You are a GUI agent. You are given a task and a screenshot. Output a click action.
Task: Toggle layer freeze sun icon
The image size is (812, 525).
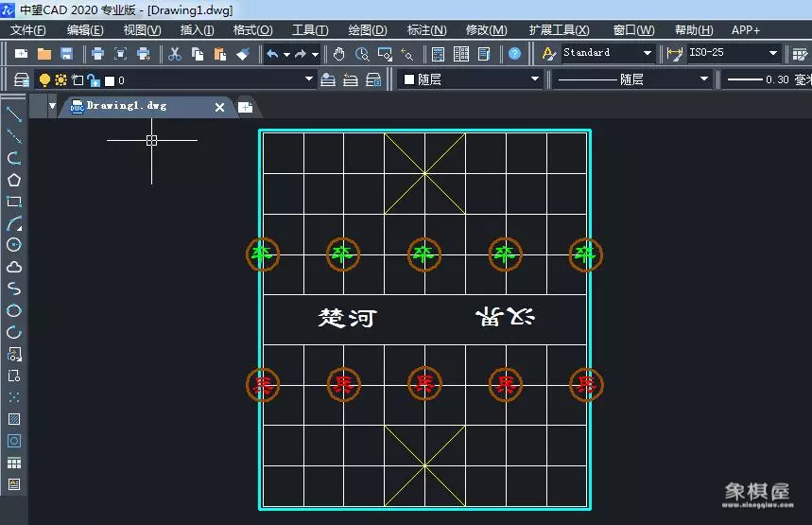tap(60, 80)
